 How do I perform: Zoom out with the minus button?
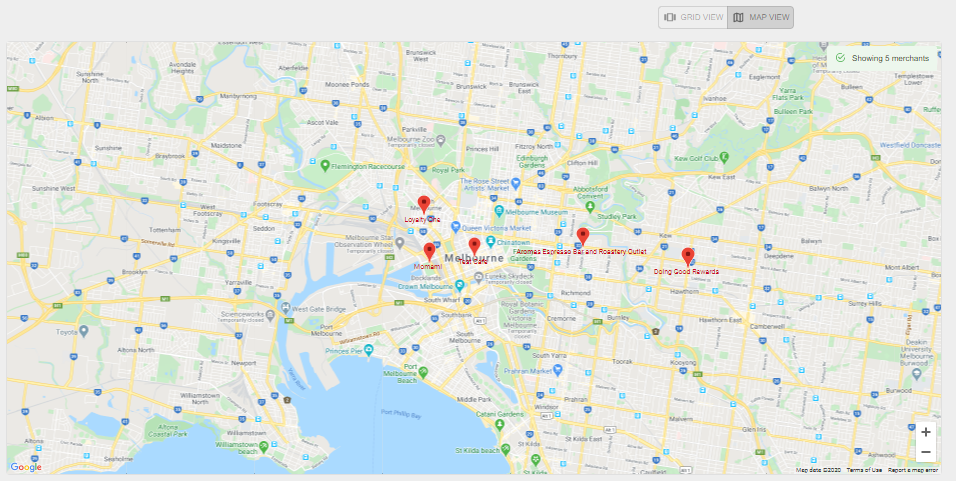pyautogui.click(x=926, y=452)
